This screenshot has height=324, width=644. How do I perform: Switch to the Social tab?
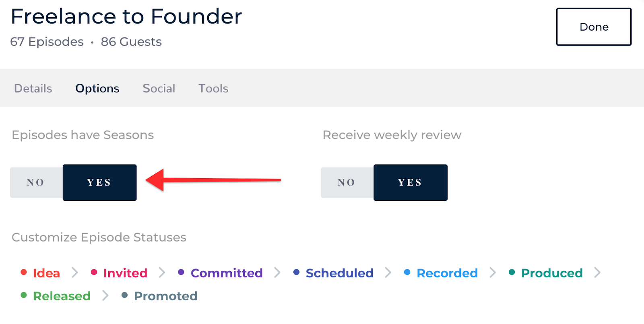[159, 89]
